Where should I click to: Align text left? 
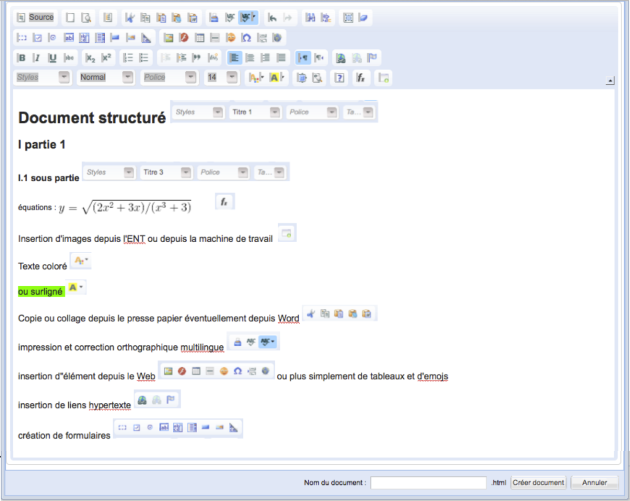point(234,58)
